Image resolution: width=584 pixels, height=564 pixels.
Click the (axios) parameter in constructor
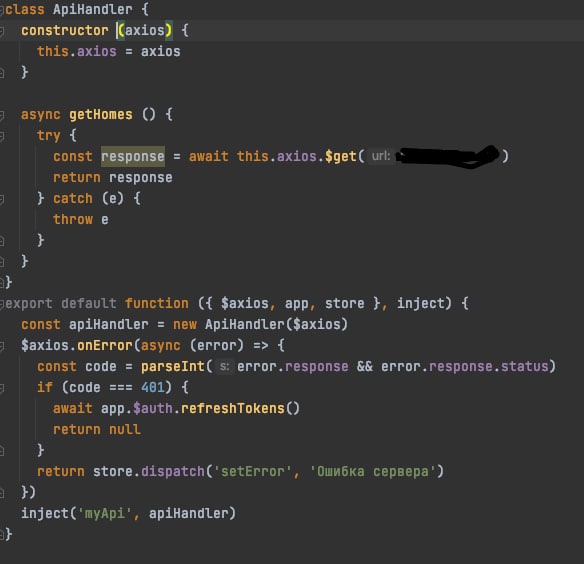145,31
